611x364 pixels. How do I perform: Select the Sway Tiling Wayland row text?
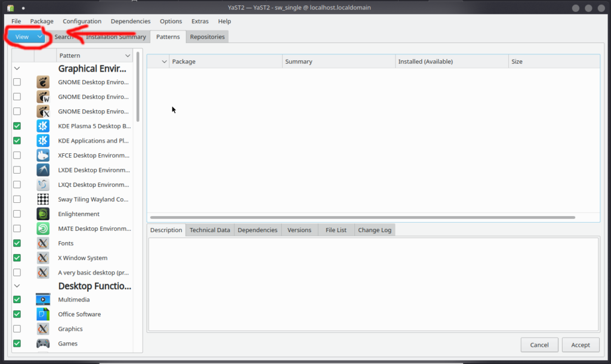tap(93, 199)
